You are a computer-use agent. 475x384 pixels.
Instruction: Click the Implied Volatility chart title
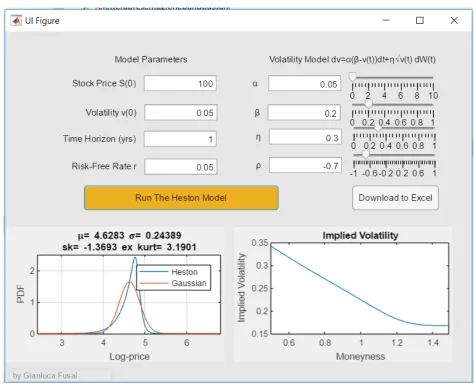point(360,235)
